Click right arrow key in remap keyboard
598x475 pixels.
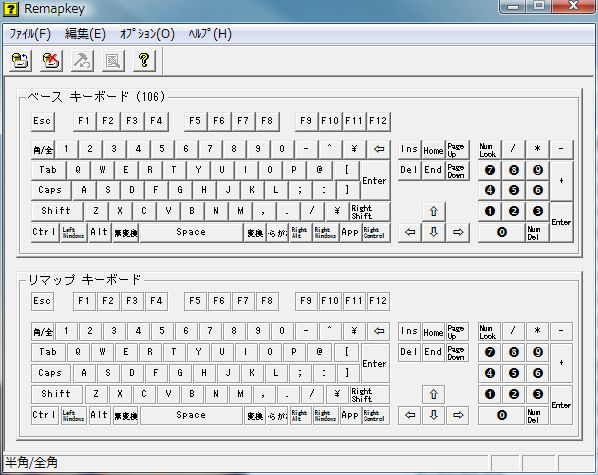[458, 415]
